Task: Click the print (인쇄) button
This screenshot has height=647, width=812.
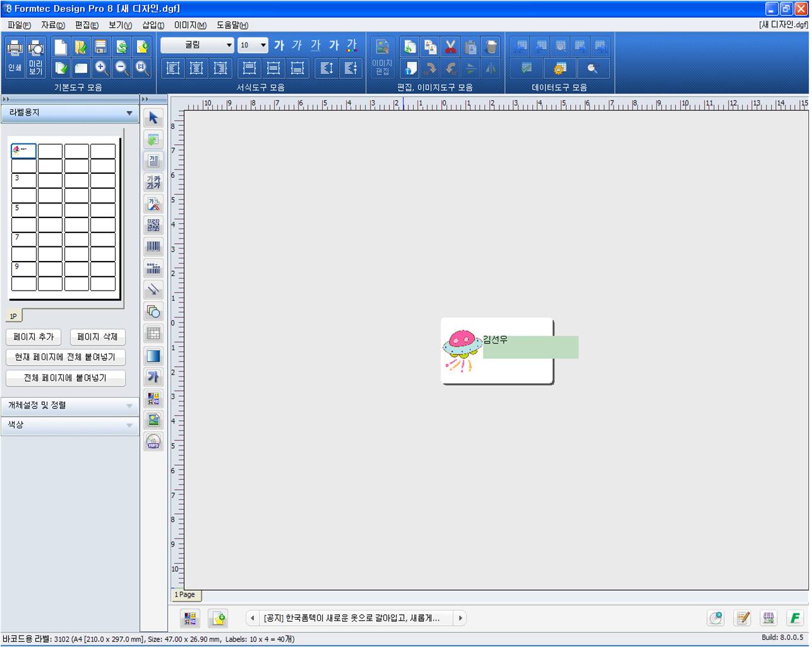Action: (15, 57)
